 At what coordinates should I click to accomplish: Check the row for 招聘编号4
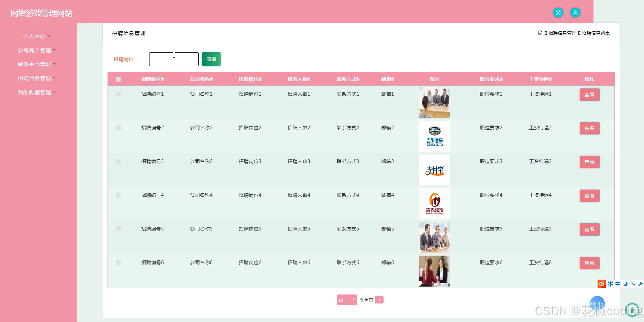click(x=118, y=195)
